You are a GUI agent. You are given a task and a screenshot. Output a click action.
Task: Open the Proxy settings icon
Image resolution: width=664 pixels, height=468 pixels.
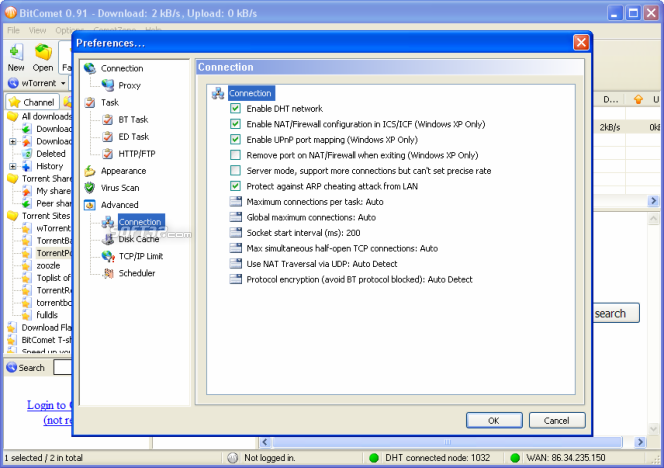[x=108, y=85]
